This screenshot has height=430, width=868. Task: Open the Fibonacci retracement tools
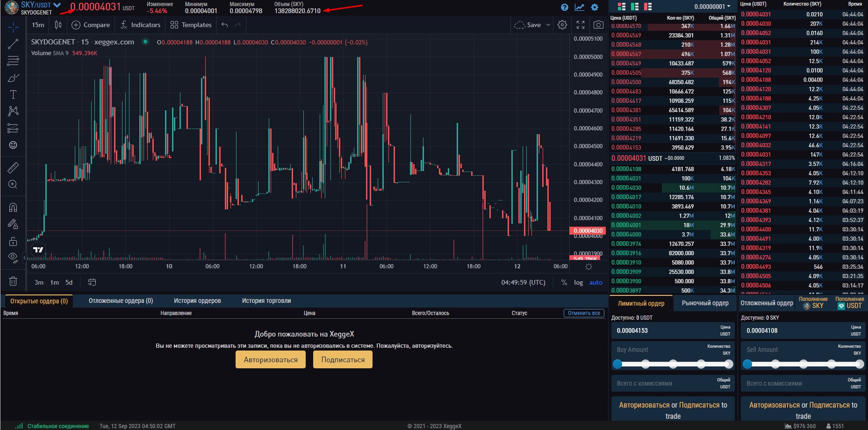point(13,61)
